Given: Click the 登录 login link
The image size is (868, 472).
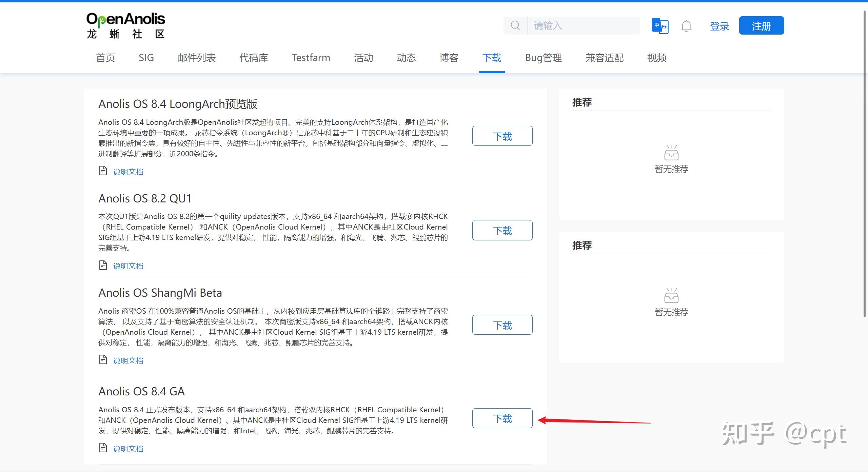Looking at the screenshot, I should click(719, 26).
